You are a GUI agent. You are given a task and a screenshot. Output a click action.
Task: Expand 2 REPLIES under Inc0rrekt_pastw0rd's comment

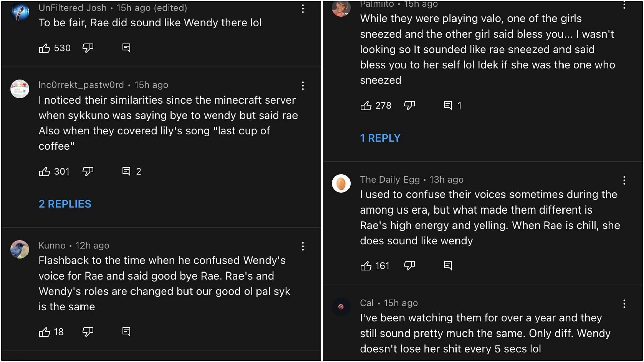[x=65, y=204]
